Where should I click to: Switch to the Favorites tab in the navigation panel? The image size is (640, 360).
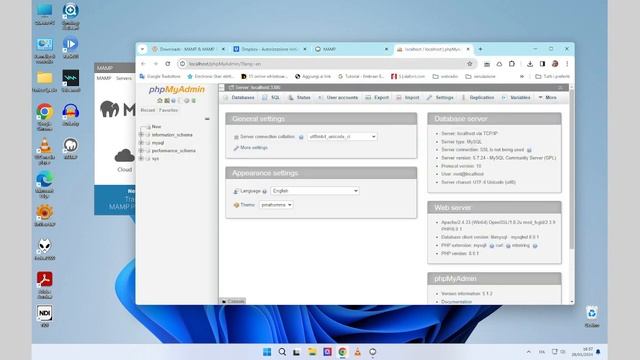[x=169, y=110]
